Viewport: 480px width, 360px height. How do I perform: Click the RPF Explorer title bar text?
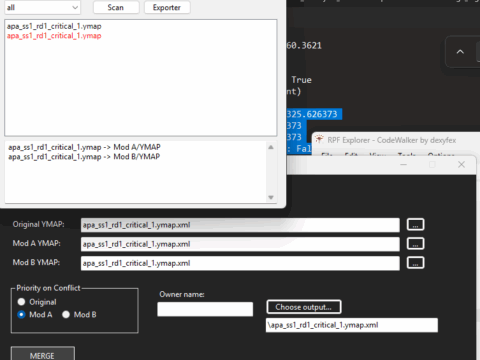392,140
